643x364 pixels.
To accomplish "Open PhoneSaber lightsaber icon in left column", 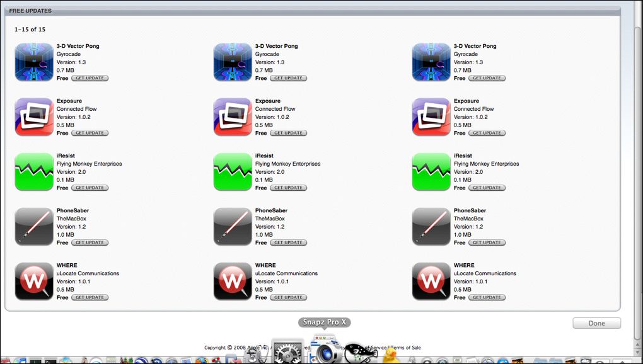I will 34,227.
